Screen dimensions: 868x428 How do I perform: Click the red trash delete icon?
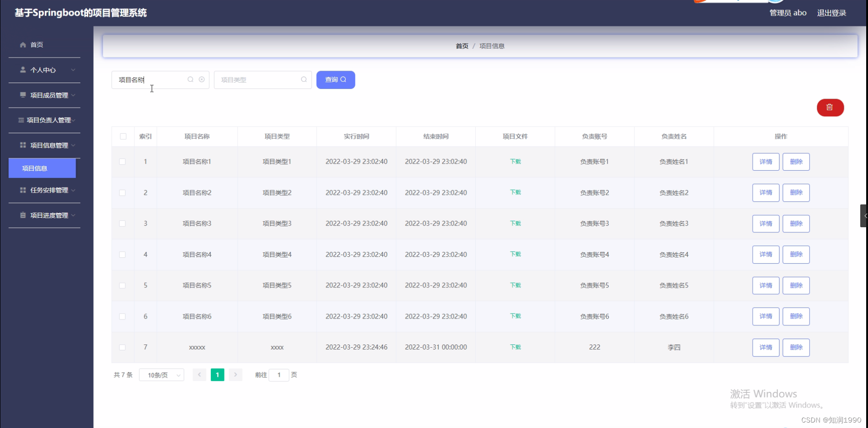830,108
